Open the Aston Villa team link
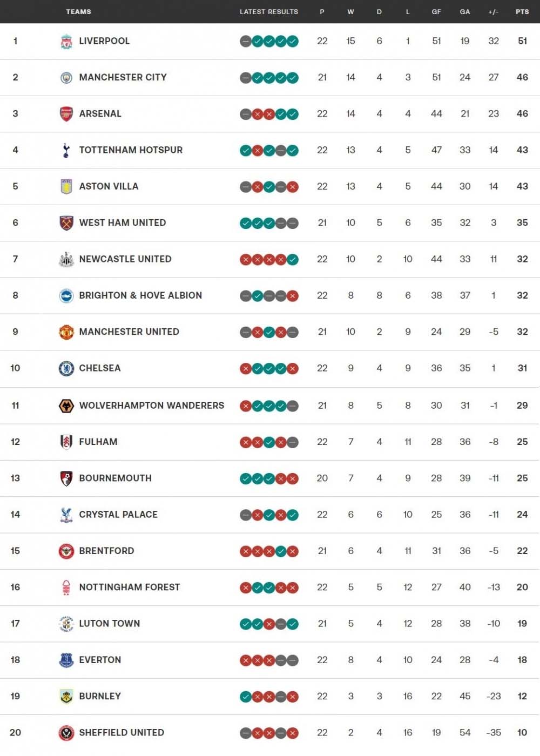Viewport: 540px width, 756px height. (x=109, y=186)
